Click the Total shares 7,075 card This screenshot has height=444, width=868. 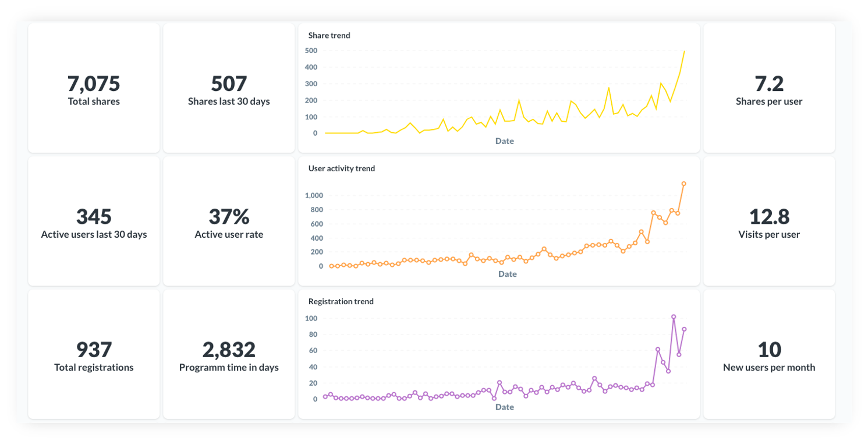tap(94, 89)
